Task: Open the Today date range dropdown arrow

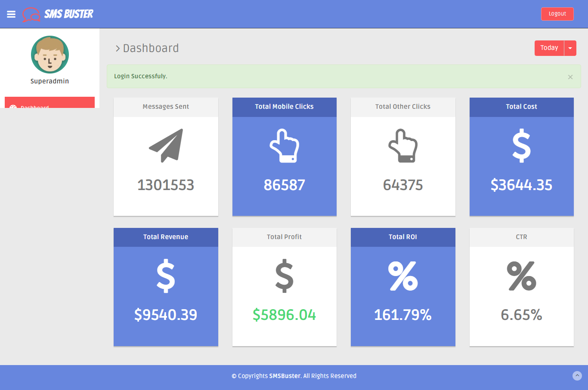Action: pos(570,48)
